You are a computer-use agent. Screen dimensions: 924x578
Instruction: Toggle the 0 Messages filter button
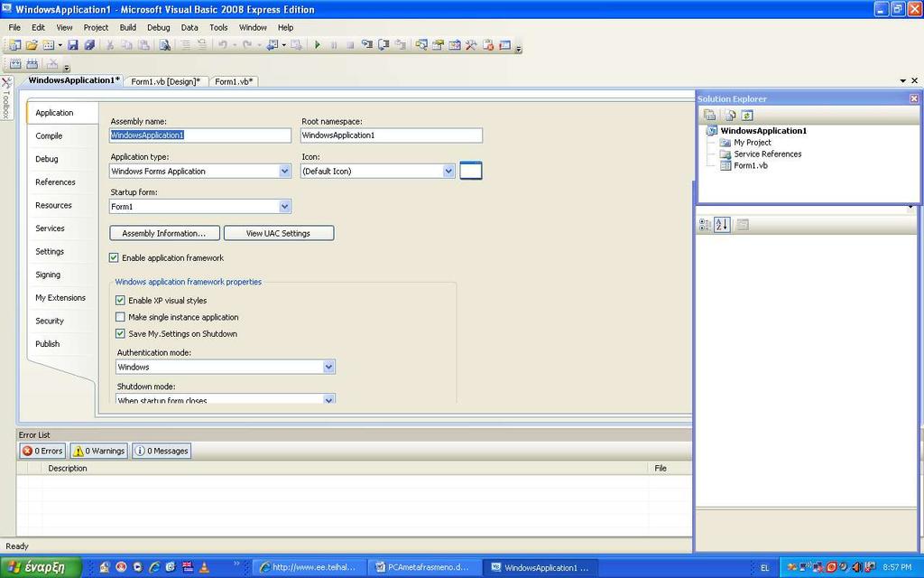point(162,451)
